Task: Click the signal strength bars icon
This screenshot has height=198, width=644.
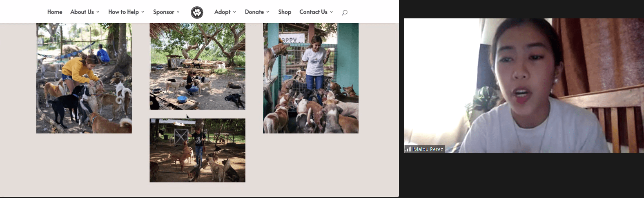Action: (x=408, y=149)
